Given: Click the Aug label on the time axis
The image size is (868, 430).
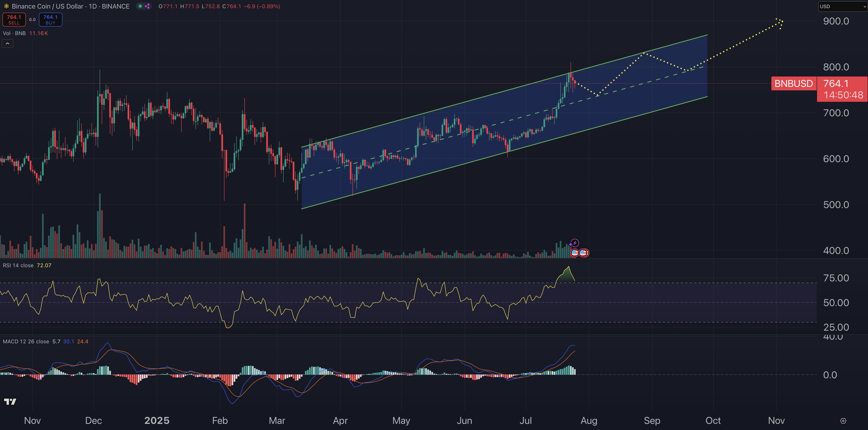Looking at the screenshot, I should click(x=589, y=421).
